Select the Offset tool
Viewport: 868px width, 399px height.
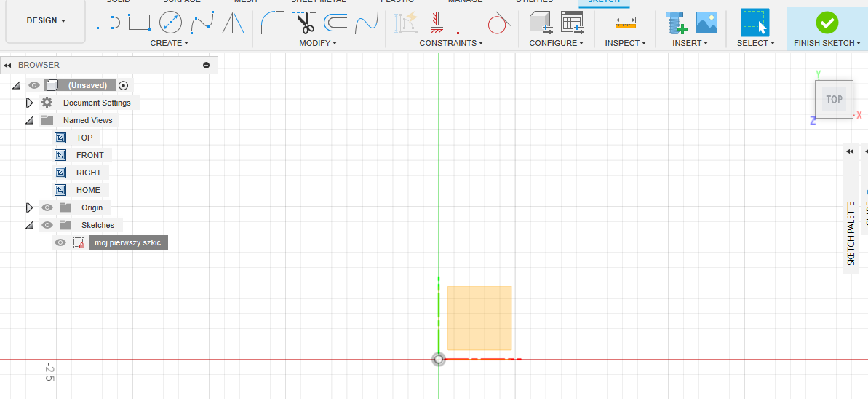[335, 23]
